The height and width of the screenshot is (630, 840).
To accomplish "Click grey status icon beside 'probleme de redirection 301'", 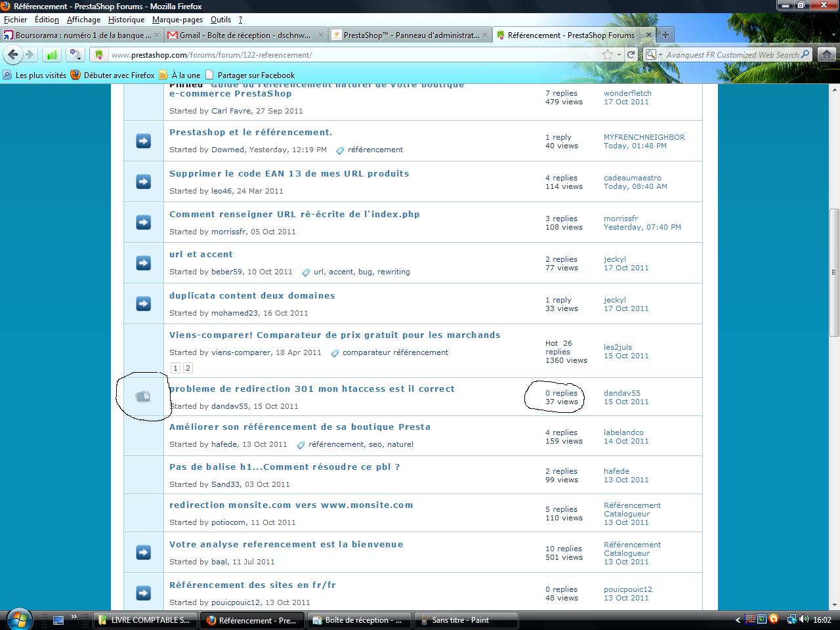I will click(x=143, y=396).
